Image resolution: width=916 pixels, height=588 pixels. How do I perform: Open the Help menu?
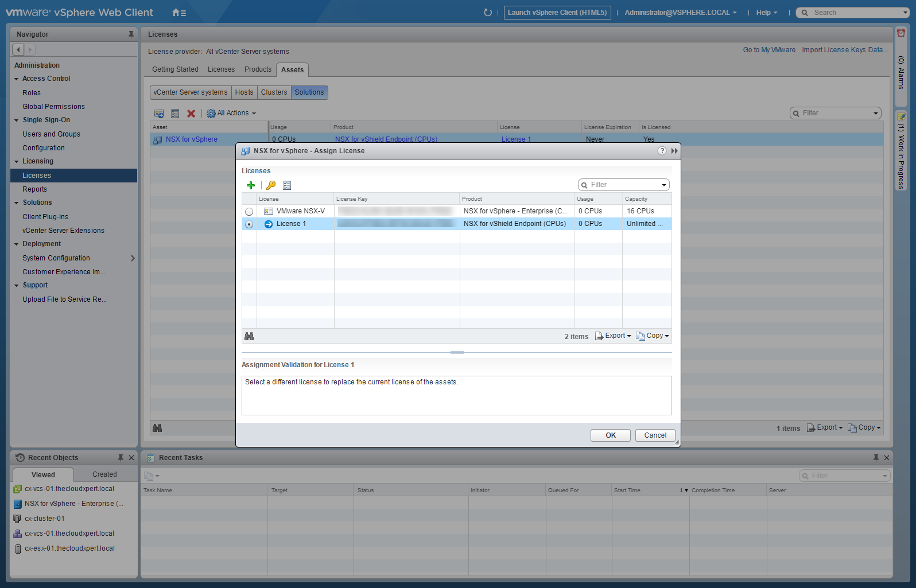click(x=766, y=13)
